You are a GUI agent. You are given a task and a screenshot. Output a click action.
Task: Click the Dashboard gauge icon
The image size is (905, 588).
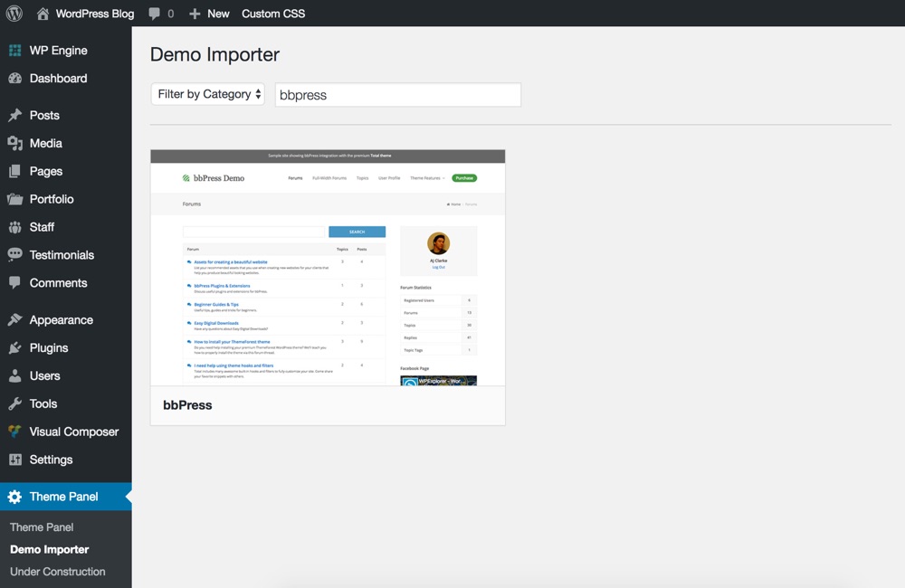click(x=15, y=78)
